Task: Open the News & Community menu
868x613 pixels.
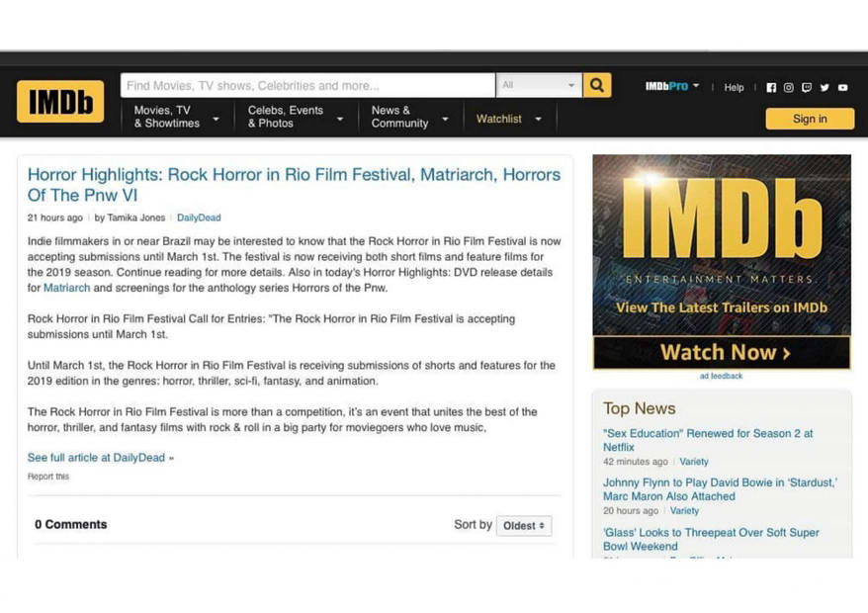Action: tap(408, 118)
